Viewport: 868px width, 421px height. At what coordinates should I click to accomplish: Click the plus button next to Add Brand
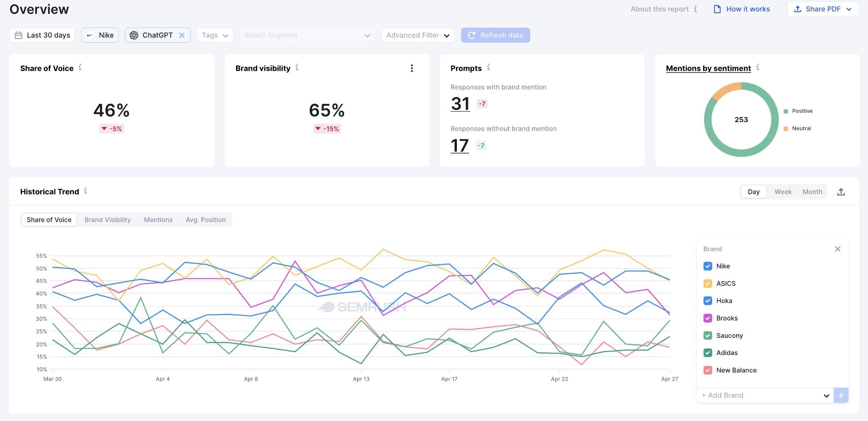pyautogui.click(x=841, y=395)
